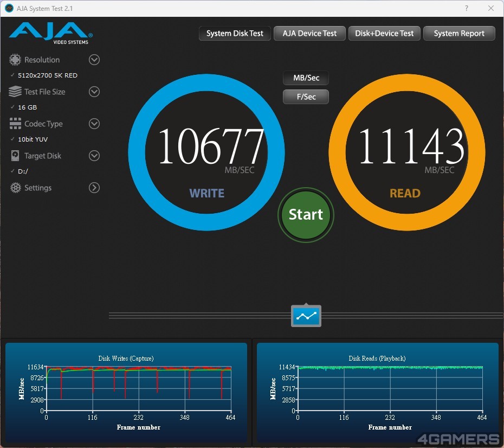This screenshot has width=504, height=448.
Task: Click the 5120x2700 5K RED resolution value
Action: (48, 75)
